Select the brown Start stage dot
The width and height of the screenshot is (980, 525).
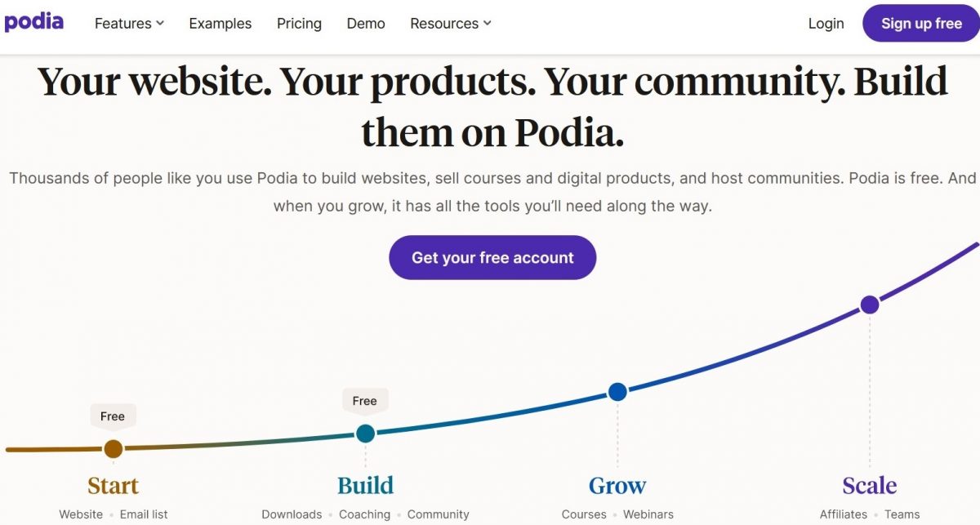click(114, 448)
